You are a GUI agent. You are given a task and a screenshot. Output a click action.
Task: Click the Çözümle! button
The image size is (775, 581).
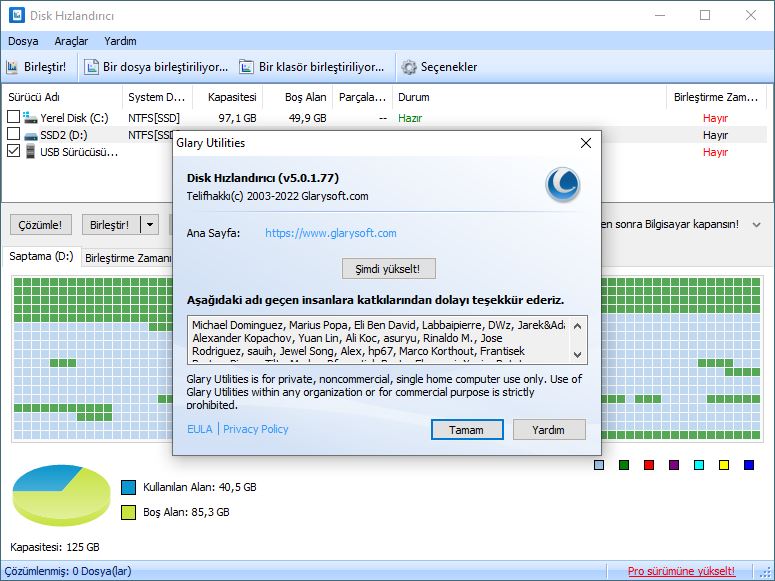(41, 225)
